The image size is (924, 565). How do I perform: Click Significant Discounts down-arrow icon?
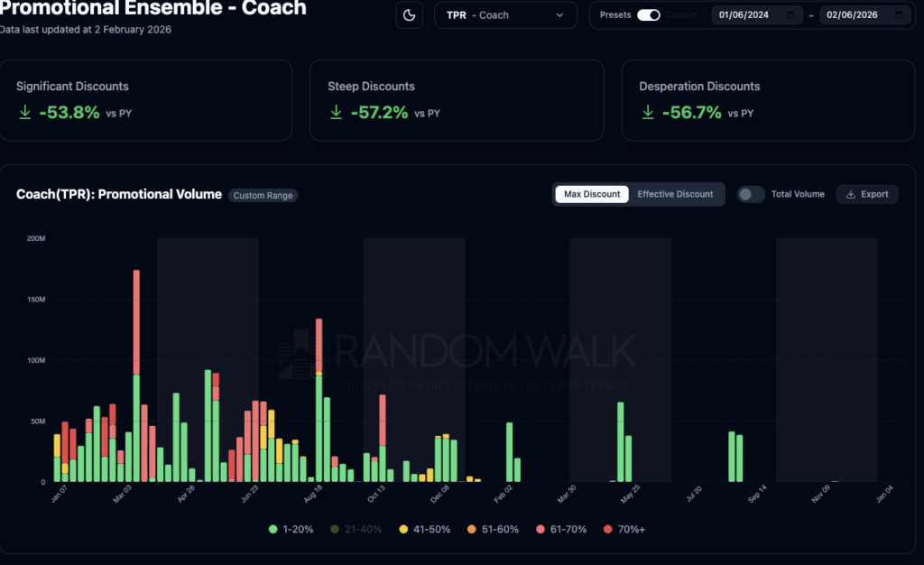(x=24, y=113)
